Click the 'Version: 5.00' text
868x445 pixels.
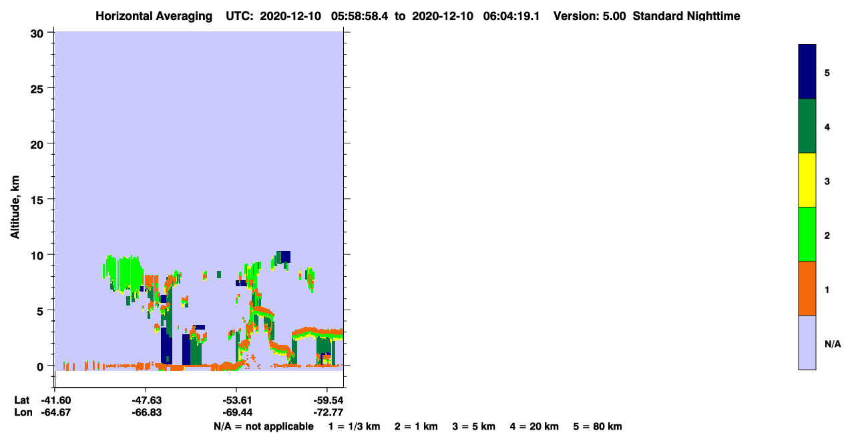590,16
